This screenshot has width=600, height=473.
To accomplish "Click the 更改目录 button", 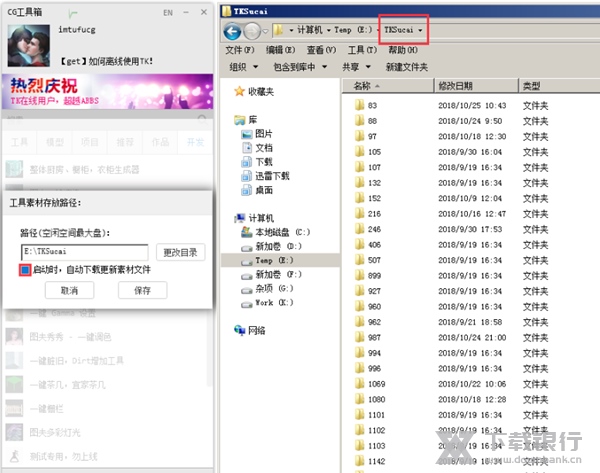I will pyautogui.click(x=180, y=252).
